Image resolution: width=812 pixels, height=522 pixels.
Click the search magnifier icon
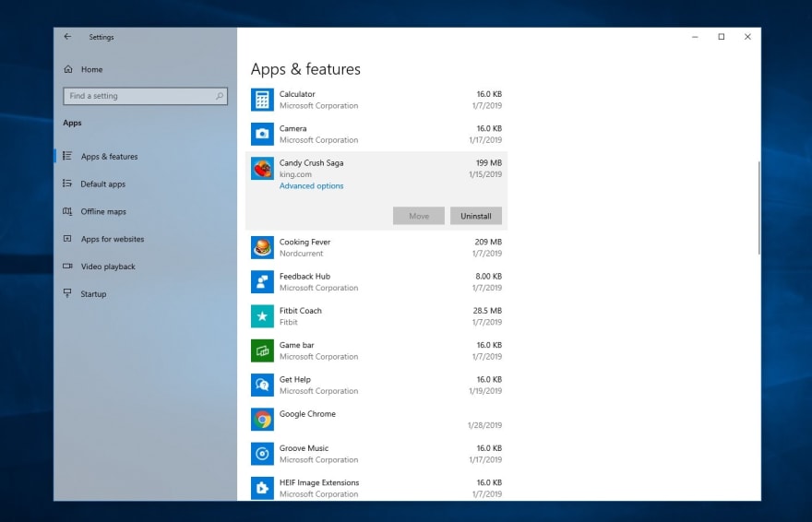click(x=219, y=96)
